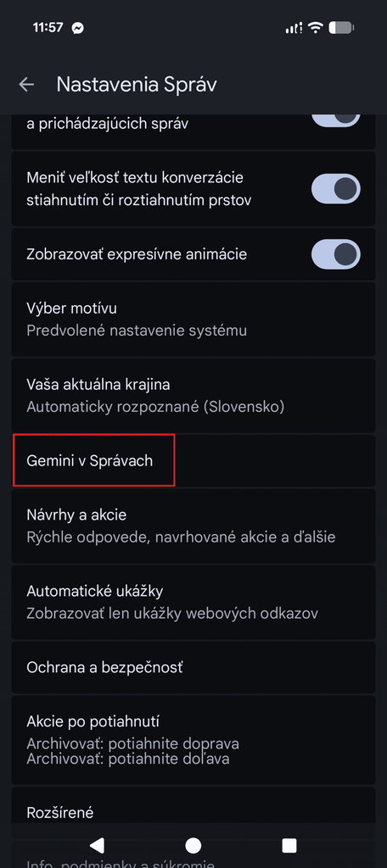Tap the Android home circle button
This screenshot has height=868, width=387.
click(193, 845)
